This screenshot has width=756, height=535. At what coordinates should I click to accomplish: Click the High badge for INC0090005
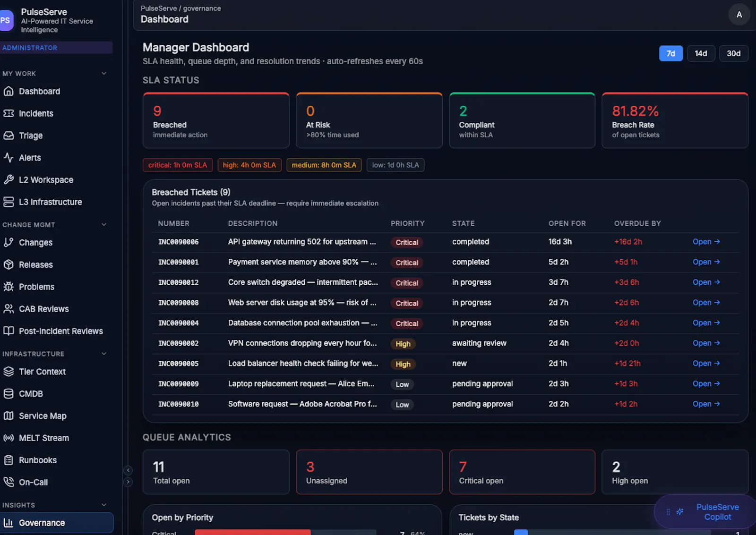click(403, 364)
